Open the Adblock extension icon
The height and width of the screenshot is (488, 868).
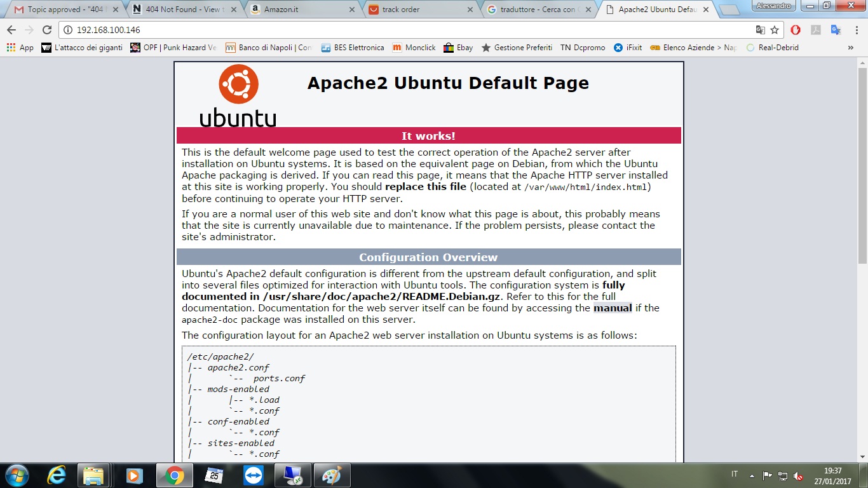[x=796, y=30]
